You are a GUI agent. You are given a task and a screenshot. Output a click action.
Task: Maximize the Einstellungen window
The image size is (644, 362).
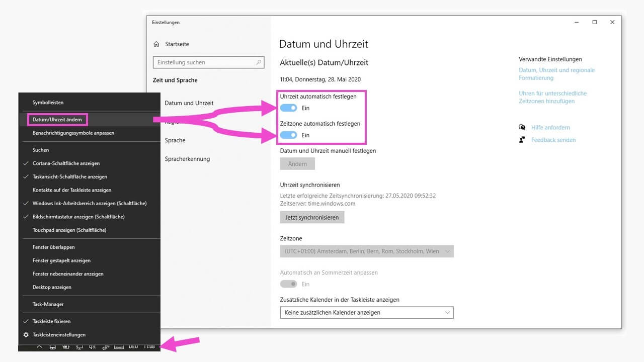595,22
